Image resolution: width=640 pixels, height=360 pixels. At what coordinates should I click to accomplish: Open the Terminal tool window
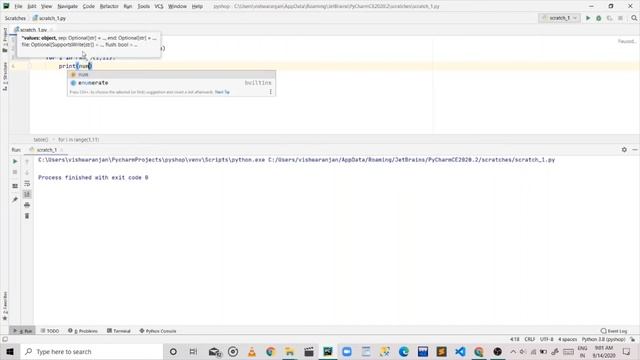point(119,331)
